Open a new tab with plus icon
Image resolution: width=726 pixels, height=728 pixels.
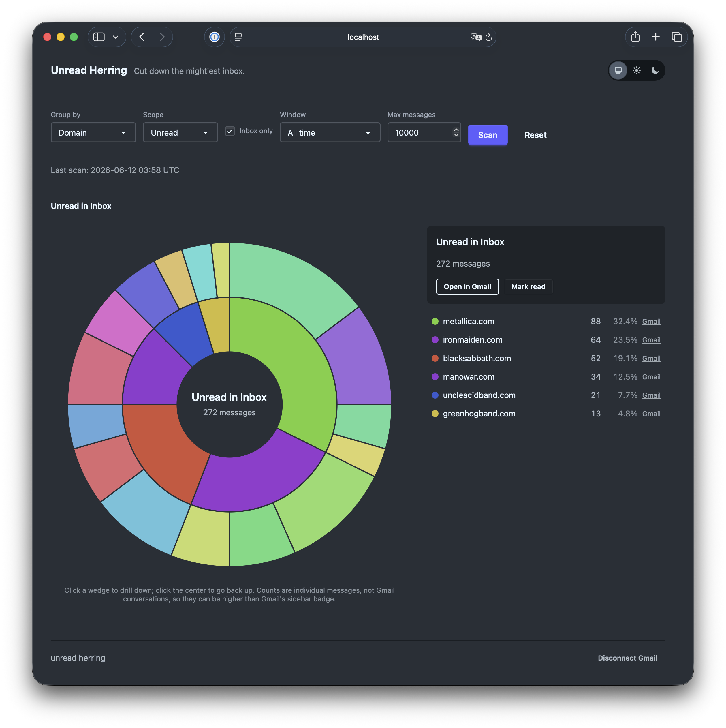(x=656, y=37)
